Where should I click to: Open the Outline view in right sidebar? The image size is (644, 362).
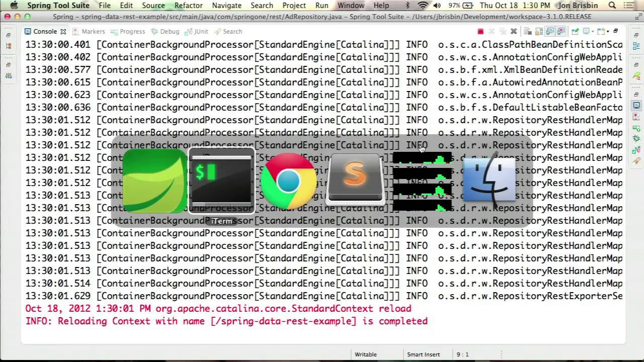(636, 45)
